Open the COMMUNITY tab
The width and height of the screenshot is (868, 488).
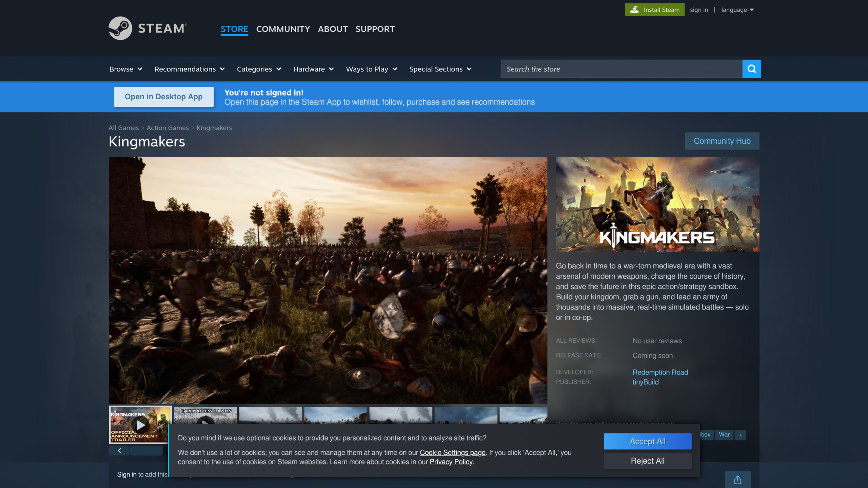point(283,29)
